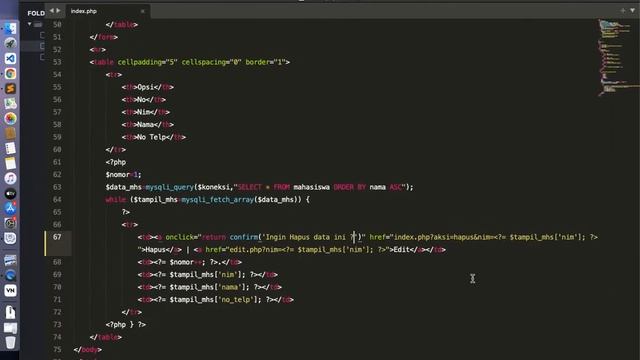Open the document file icon above the dock folder
The image size is (640, 360).
[11, 312]
